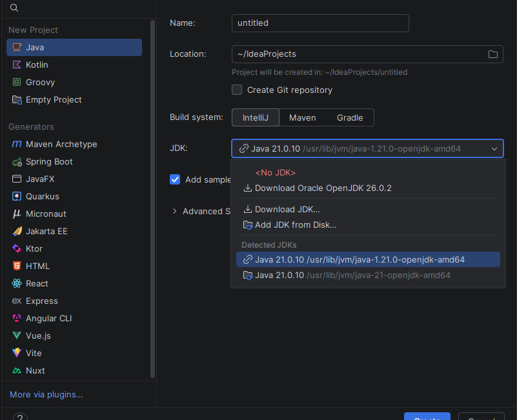Screen dimensions: 517x420
Task: Collapse the JDK dropdown arrow
Action: pyautogui.click(x=494, y=148)
